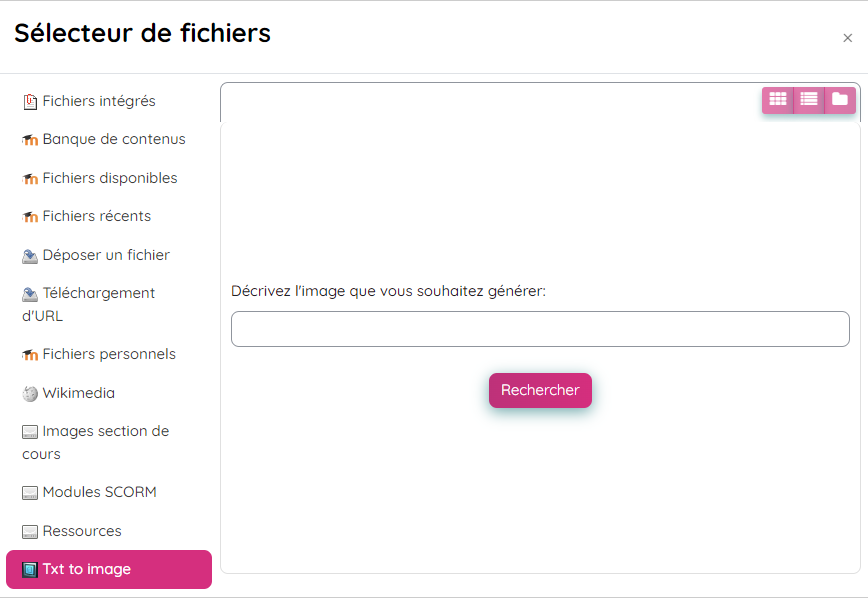This screenshot has height=598, width=868.
Task: Switch to icon grid view
Action: [x=778, y=100]
